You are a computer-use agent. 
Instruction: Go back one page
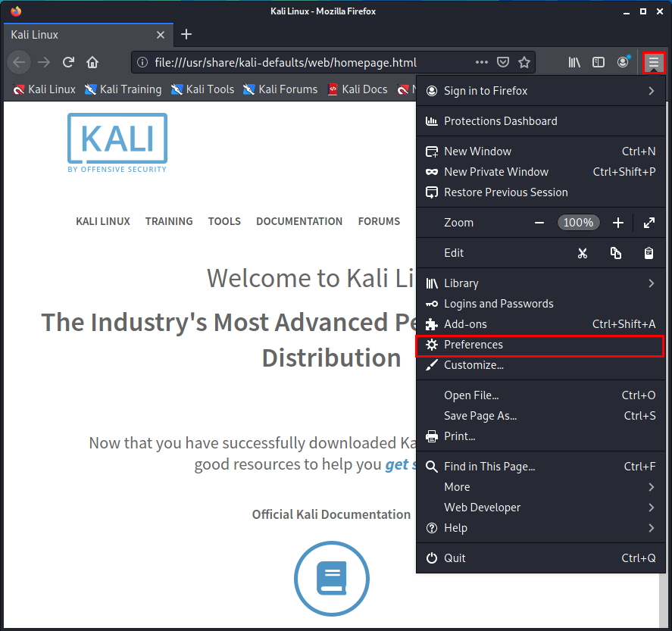[x=19, y=63]
